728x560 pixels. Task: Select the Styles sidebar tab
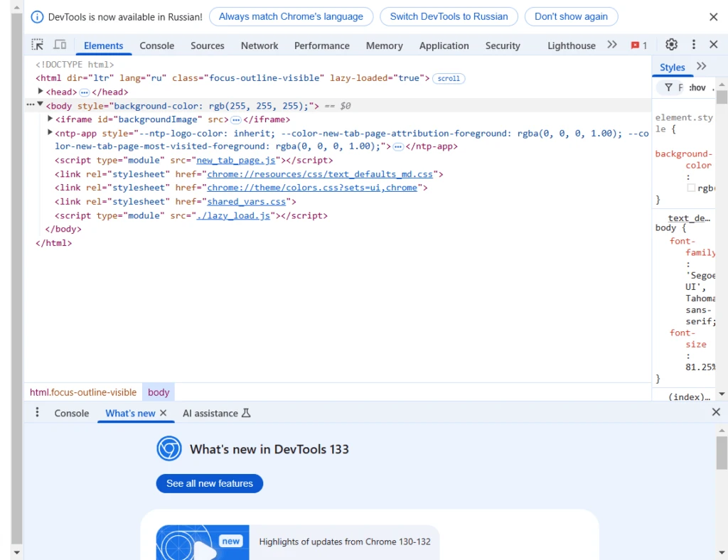673,68
